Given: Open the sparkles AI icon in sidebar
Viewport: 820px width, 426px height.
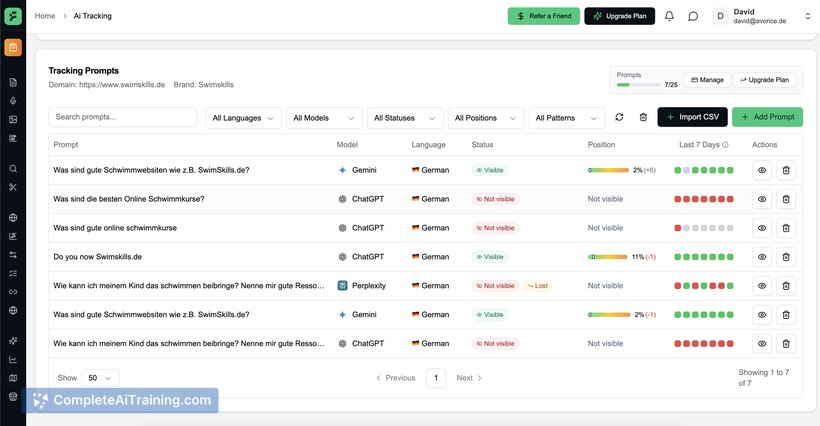Looking at the screenshot, I should click(x=13, y=341).
